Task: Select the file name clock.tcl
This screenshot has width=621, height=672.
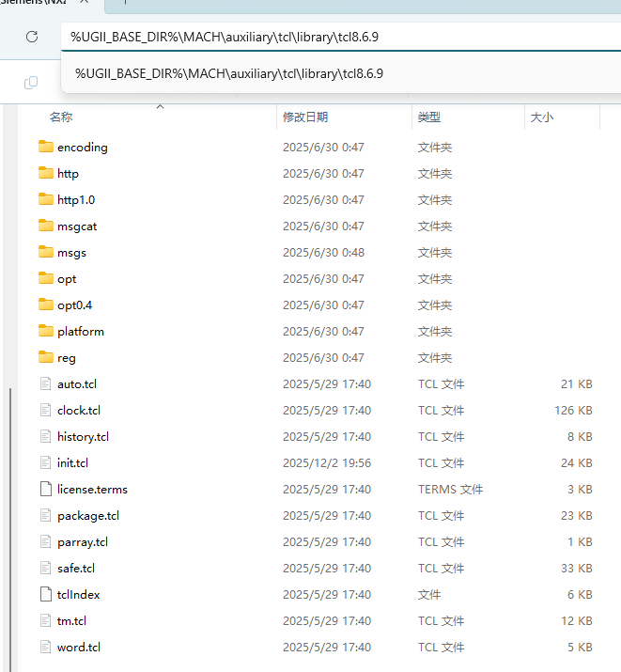Action: coord(79,410)
